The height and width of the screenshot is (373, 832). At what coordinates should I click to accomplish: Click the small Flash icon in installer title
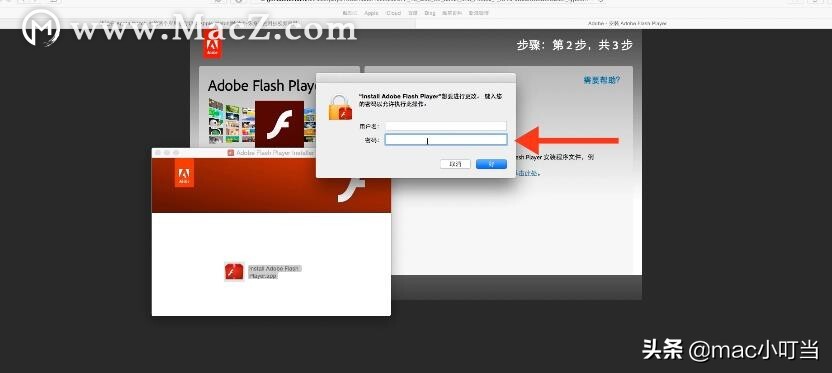click(x=231, y=152)
